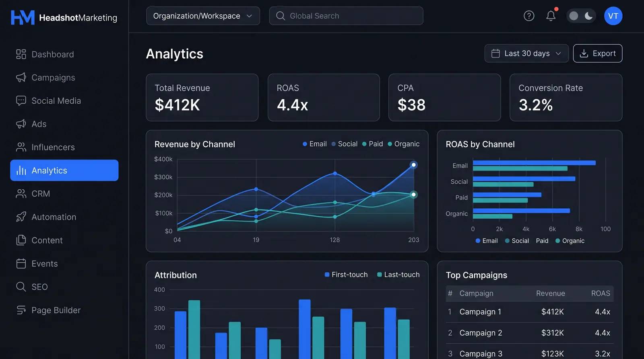Click the Email blue ROAS bar
Image resolution: width=644 pixels, height=359 pixels.
[x=534, y=163]
